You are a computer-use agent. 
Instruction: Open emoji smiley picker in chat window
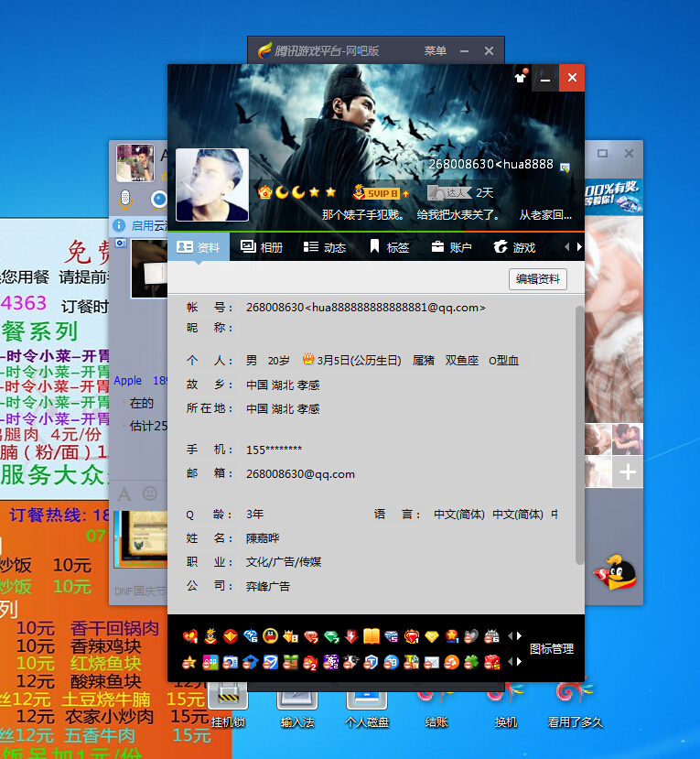pyautogui.click(x=150, y=493)
